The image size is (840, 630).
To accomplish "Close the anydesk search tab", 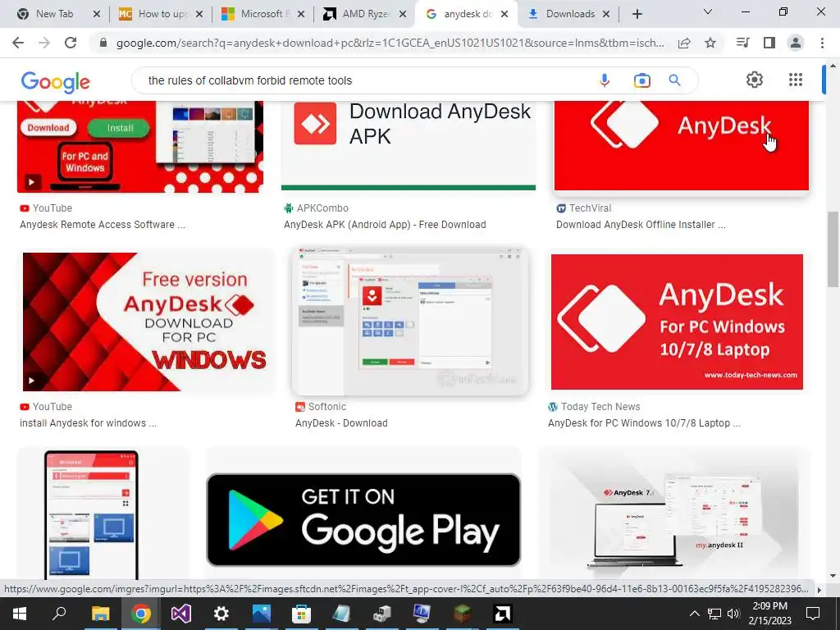I will coord(504,14).
